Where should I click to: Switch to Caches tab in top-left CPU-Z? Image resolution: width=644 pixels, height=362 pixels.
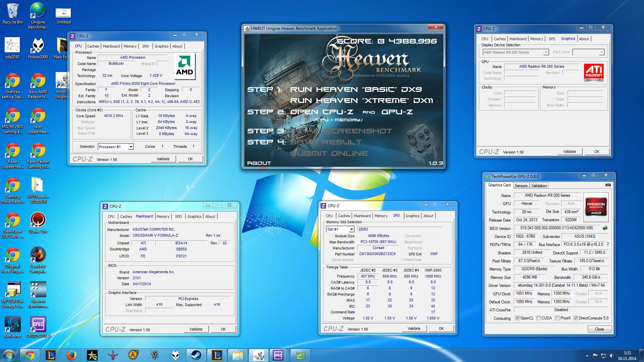(93, 46)
